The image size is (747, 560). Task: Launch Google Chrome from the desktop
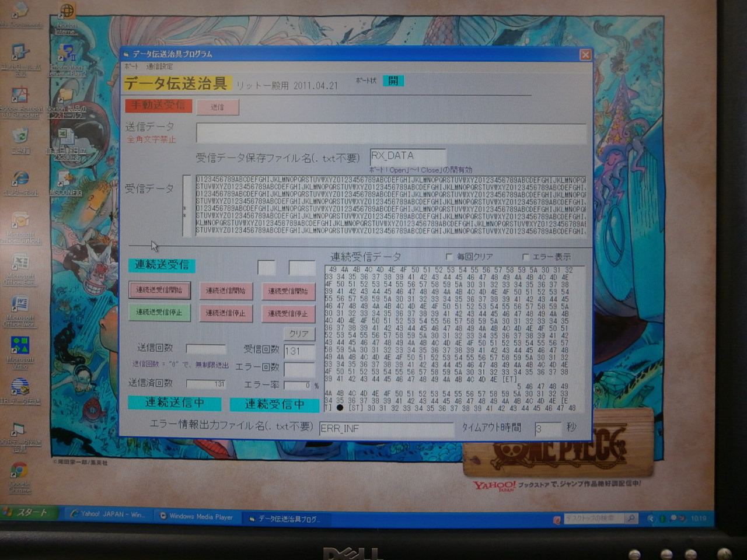19,478
